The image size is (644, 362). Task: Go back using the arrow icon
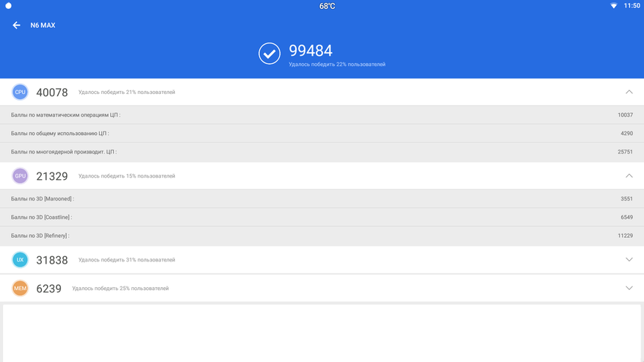[x=16, y=26]
